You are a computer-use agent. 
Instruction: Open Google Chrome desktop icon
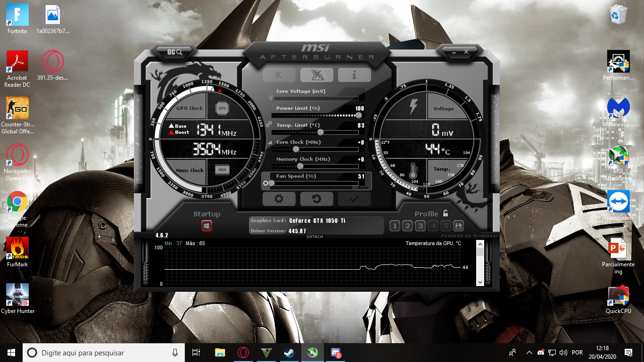[x=17, y=209]
